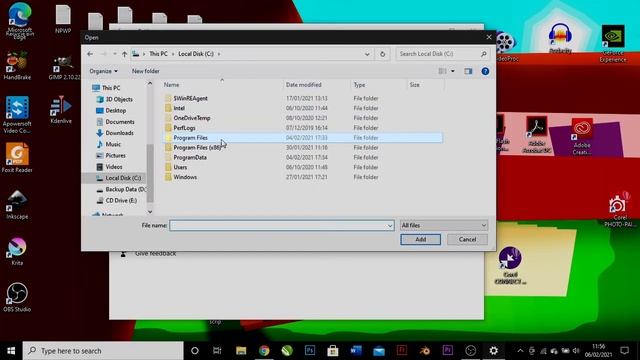The width and height of the screenshot is (640, 360).
Task: Open Task View on the taskbar
Action: coord(217,351)
